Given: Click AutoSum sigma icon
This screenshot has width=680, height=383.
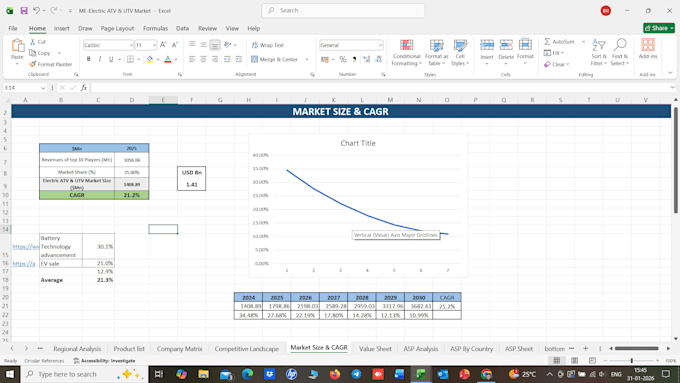Looking at the screenshot, I should tap(547, 42).
